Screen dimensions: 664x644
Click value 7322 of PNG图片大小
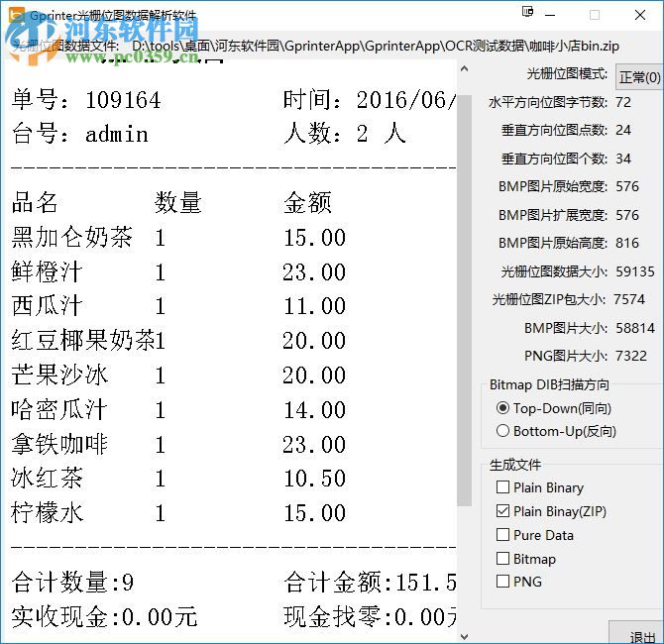(631, 356)
